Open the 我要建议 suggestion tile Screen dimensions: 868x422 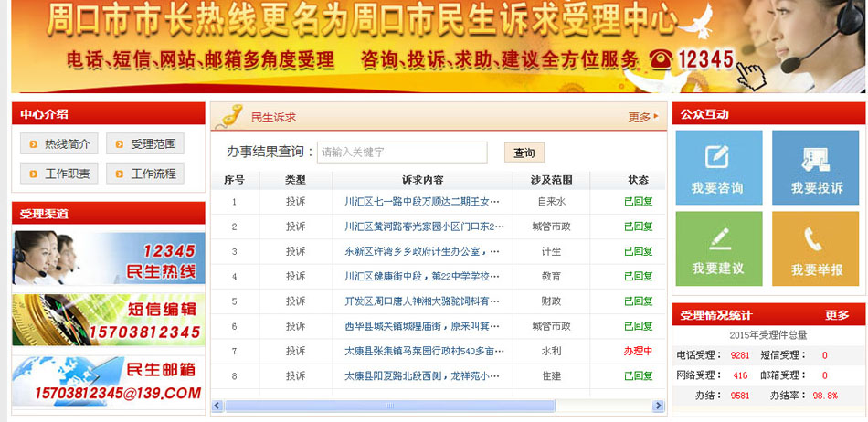coord(718,248)
